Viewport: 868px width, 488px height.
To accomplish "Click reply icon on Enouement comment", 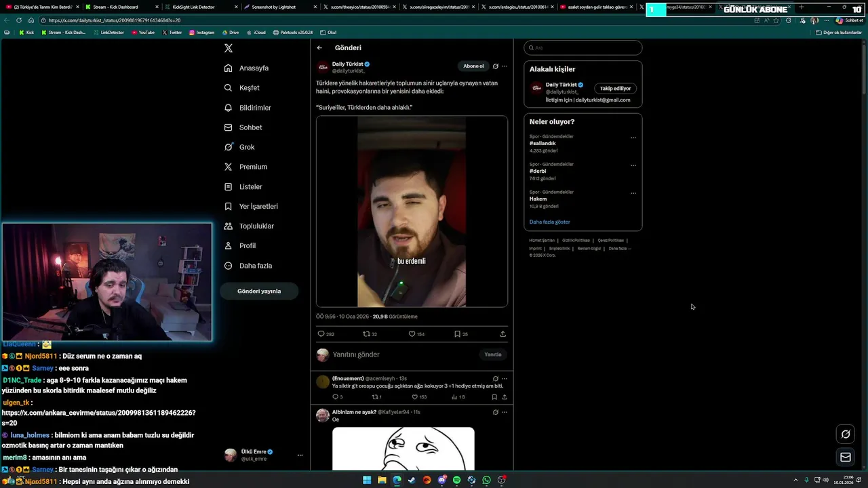I will 335,397.
